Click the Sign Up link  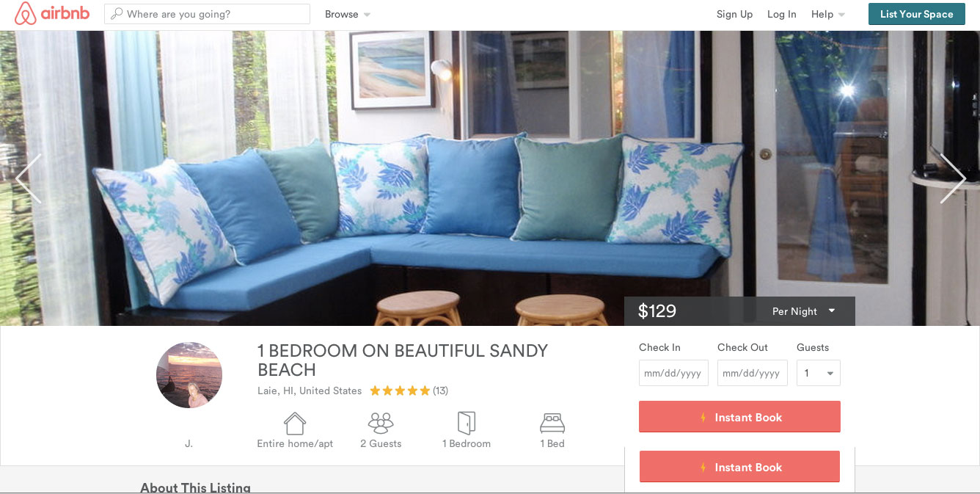click(735, 14)
